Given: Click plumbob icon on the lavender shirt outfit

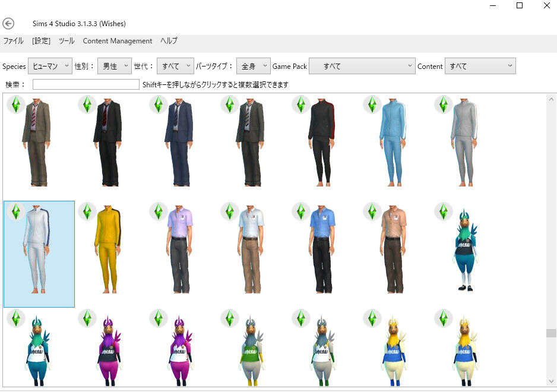Looking at the screenshot, I should [x=159, y=211].
